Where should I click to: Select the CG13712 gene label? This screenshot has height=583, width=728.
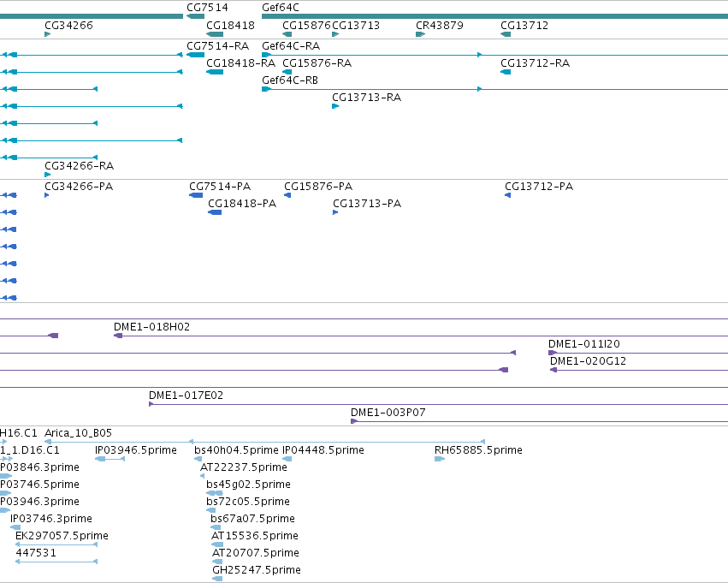pos(524,25)
